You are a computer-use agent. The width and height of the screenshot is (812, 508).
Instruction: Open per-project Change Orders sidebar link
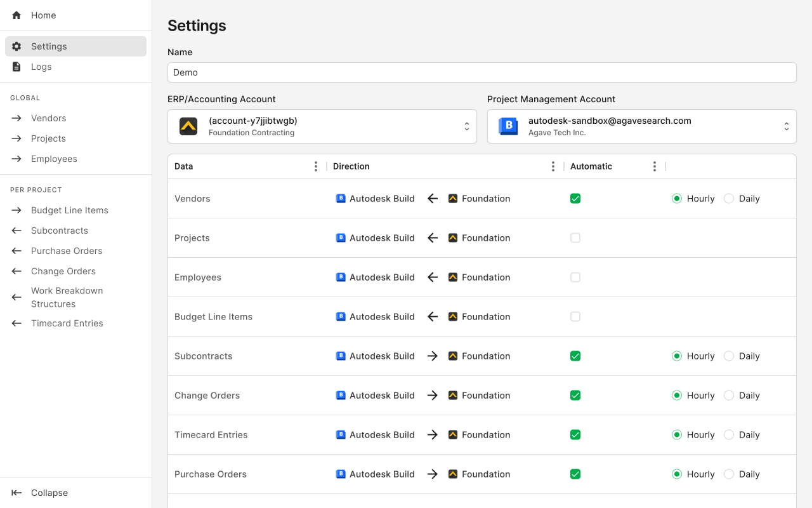(x=75, y=271)
